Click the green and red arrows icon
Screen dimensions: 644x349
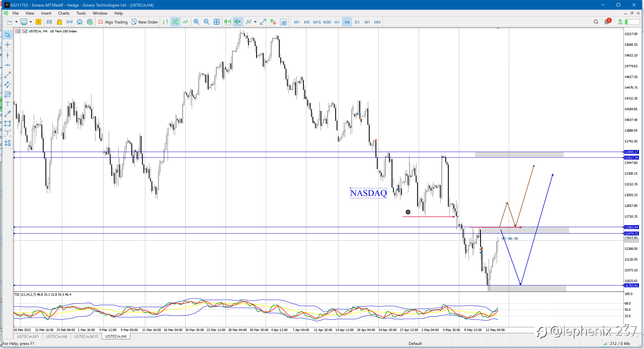pyautogui.click(x=273, y=22)
